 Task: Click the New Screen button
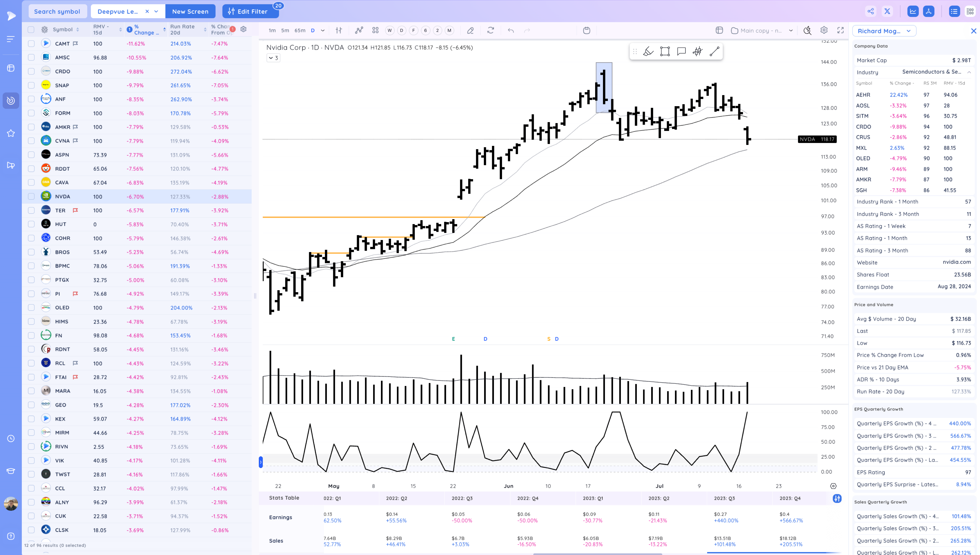point(190,12)
